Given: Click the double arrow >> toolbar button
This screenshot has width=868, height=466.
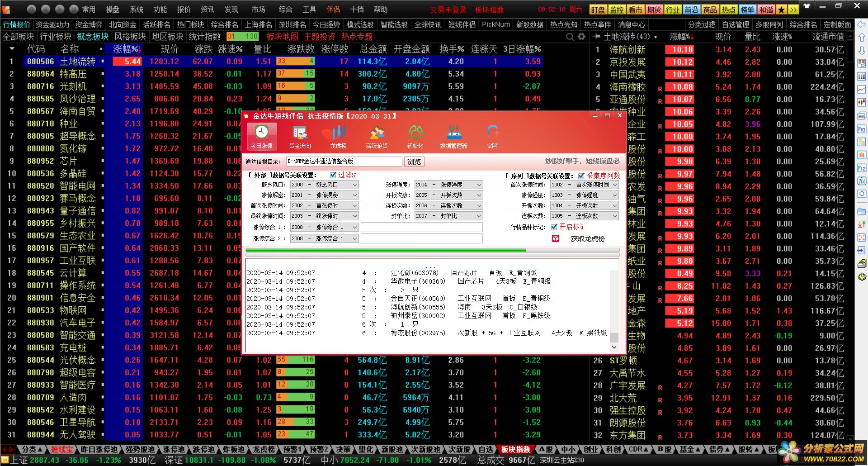Looking at the screenshot, I should (x=793, y=10).
